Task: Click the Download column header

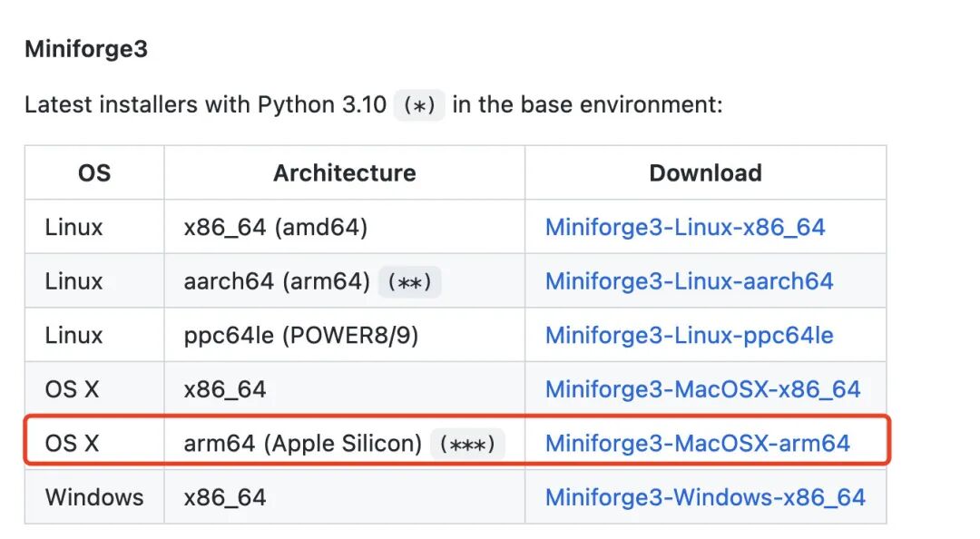Action: click(x=705, y=172)
